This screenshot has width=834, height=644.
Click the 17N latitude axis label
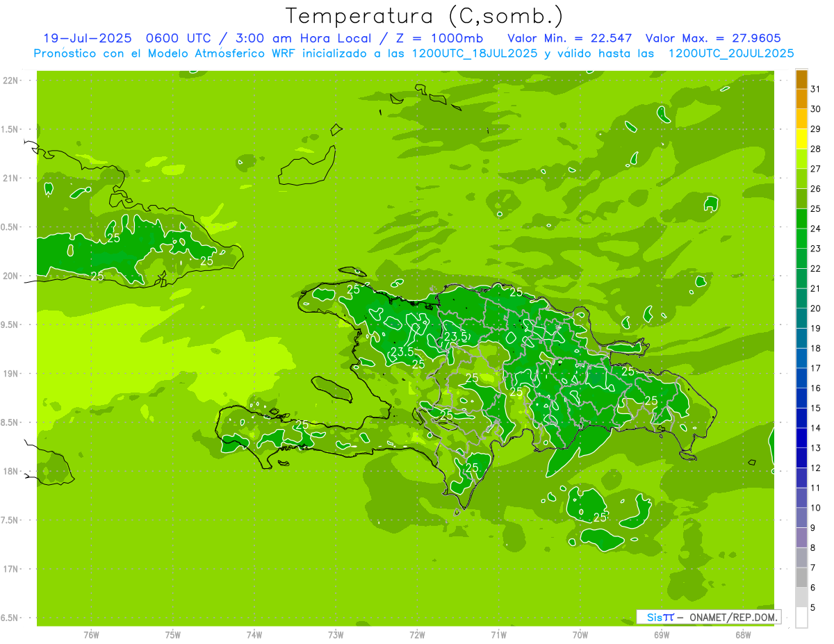[10, 569]
